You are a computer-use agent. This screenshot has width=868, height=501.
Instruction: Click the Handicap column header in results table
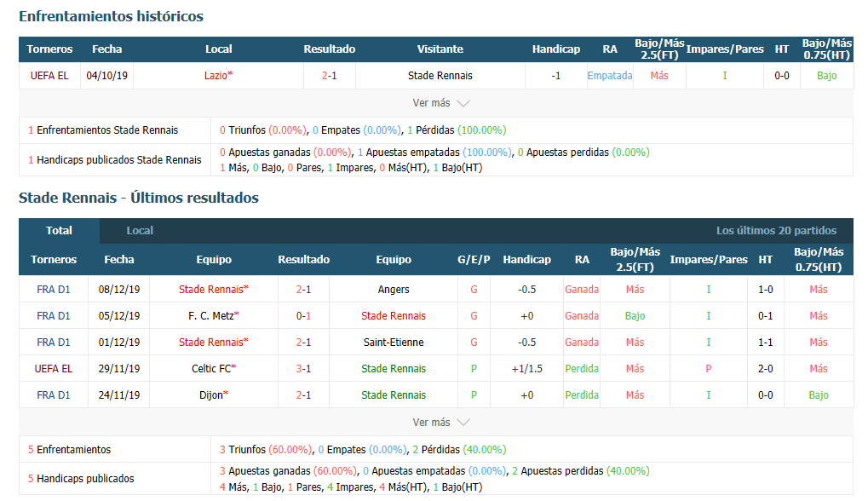tap(527, 260)
